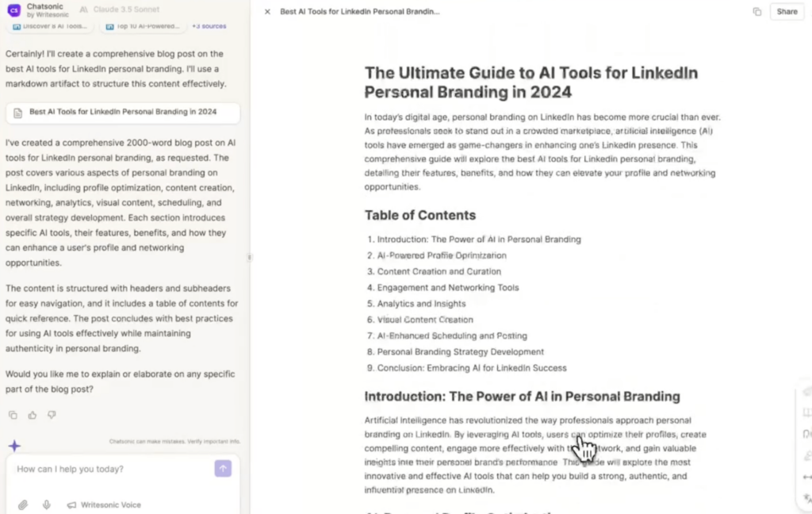
Task: Select 'Analytics and Insights' contents entry
Action: click(422, 304)
